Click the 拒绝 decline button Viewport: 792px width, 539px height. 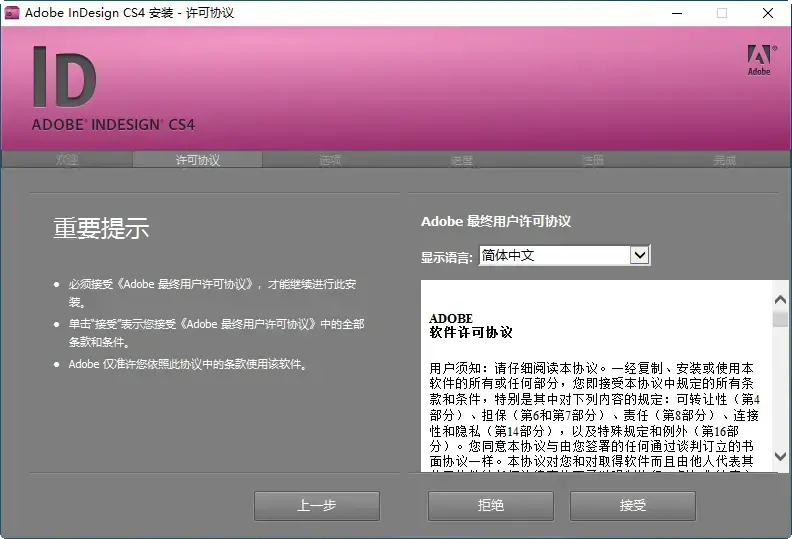(491, 506)
